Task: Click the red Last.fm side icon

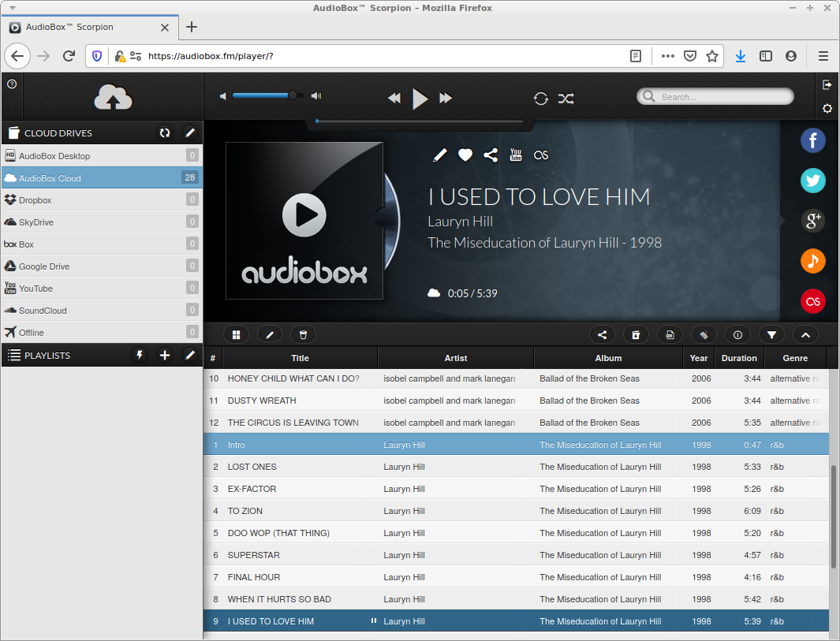Action: point(812,301)
